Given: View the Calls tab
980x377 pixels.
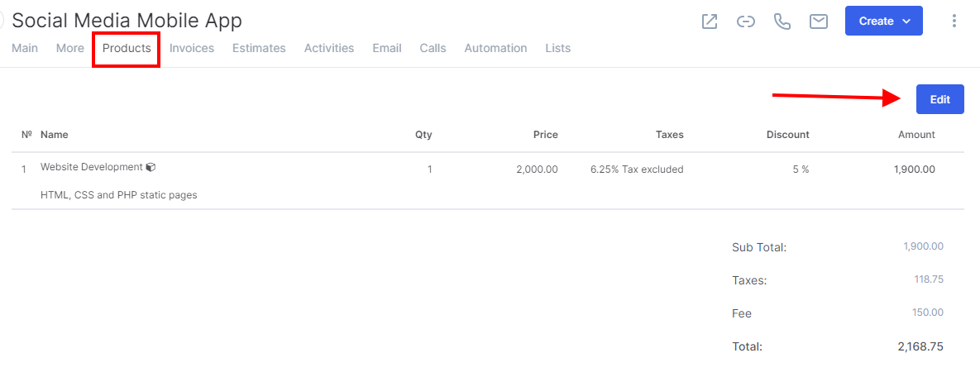Looking at the screenshot, I should [433, 48].
